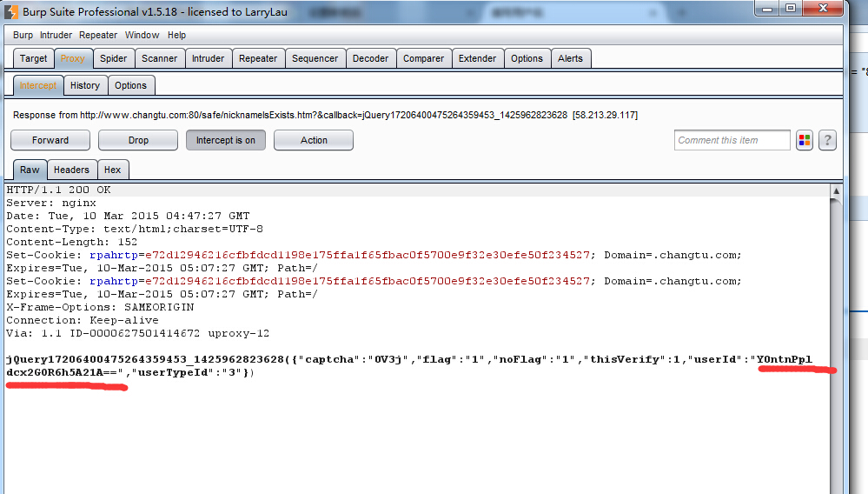
Task: Open the proxy Options sub-tab
Action: [130, 85]
